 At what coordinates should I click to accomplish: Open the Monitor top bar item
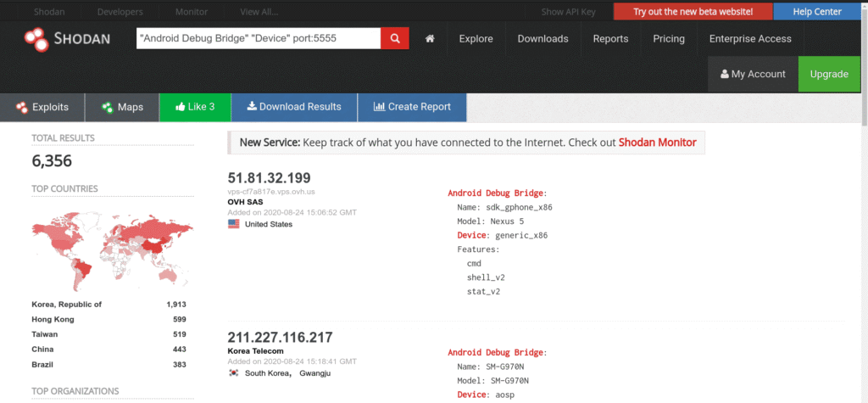pyautogui.click(x=192, y=12)
